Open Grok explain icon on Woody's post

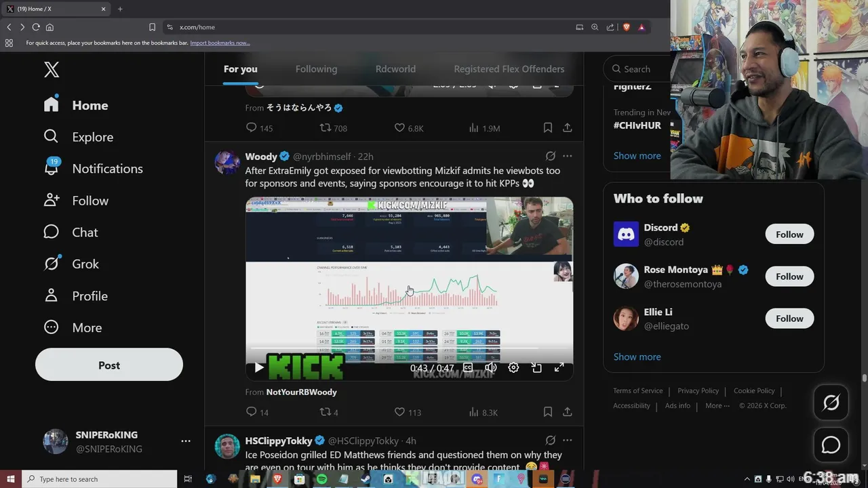(x=551, y=156)
